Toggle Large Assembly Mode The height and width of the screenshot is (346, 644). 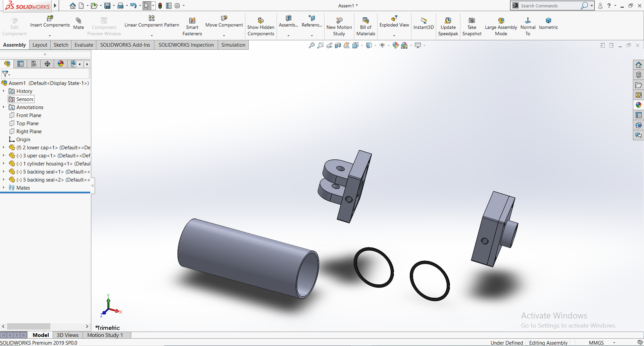point(501,27)
